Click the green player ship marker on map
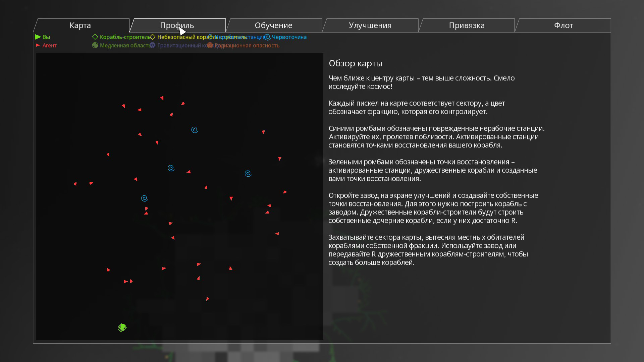 pos(122,327)
